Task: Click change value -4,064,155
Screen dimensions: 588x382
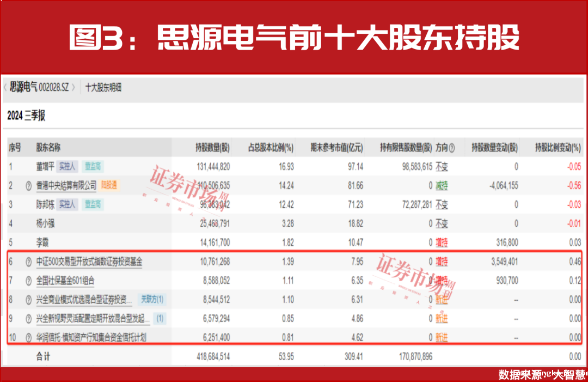Action: click(504, 185)
